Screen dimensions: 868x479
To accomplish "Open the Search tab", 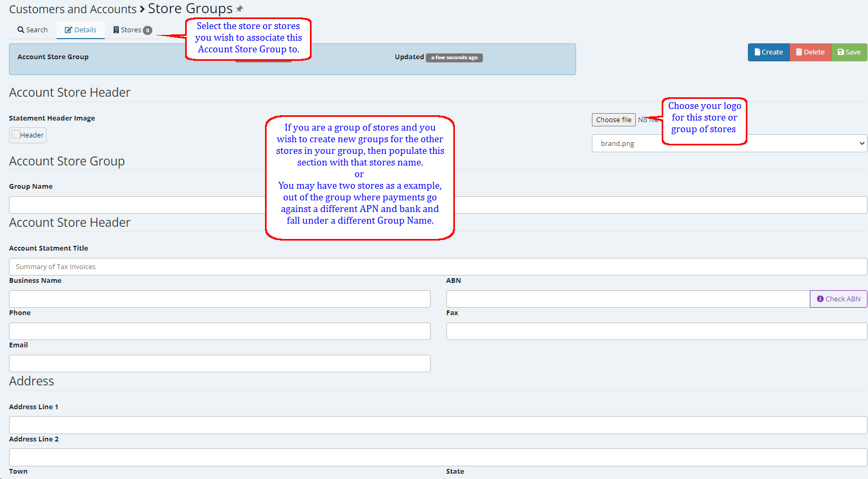I will [x=33, y=30].
